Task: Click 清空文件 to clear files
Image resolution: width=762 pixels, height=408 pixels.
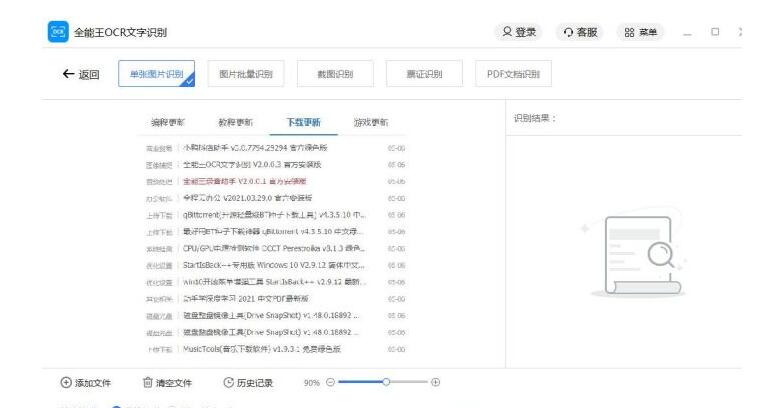Action: coord(167,383)
